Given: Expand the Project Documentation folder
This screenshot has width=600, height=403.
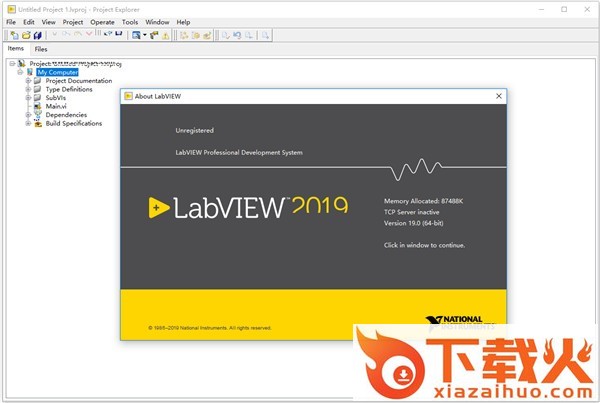Looking at the screenshot, I should pyautogui.click(x=29, y=81).
